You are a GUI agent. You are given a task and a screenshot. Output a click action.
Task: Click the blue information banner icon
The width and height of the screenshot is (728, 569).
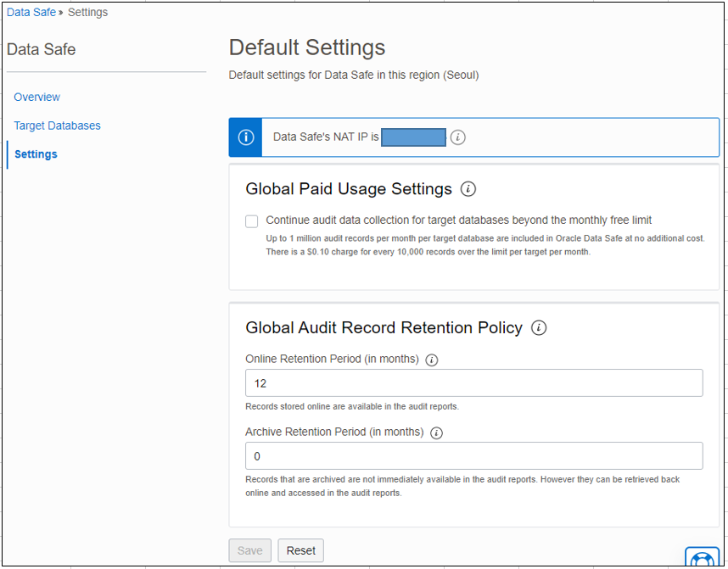(245, 137)
